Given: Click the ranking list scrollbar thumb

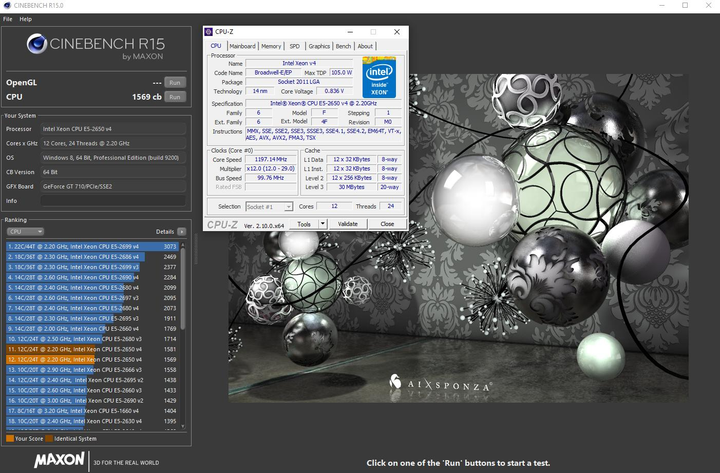Looking at the screenshot, I should (183, 289).
